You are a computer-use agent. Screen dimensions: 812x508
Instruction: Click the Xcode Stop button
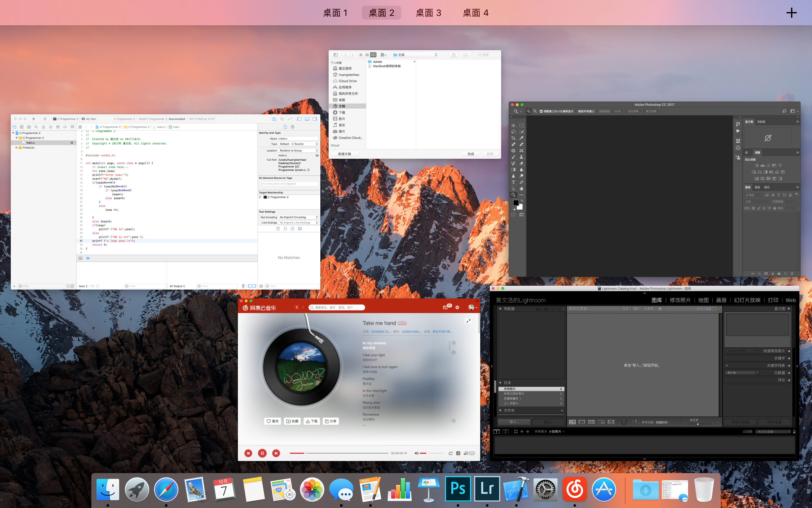(45, 119)
